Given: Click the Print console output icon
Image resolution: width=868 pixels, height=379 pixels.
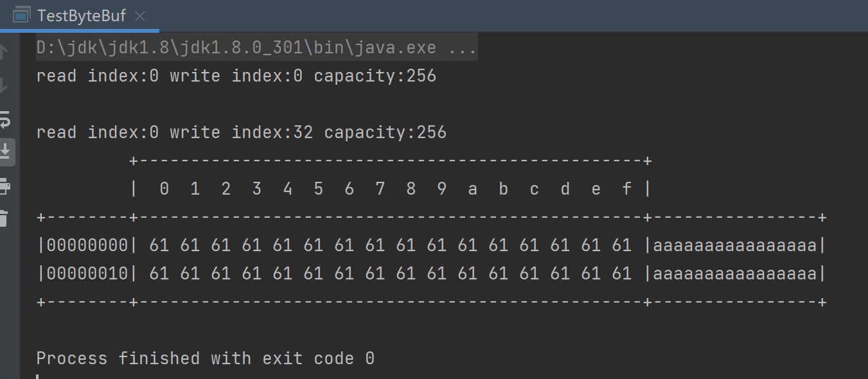Looking at the screenshot, I should pyautogui.click(x=4, y=186).
